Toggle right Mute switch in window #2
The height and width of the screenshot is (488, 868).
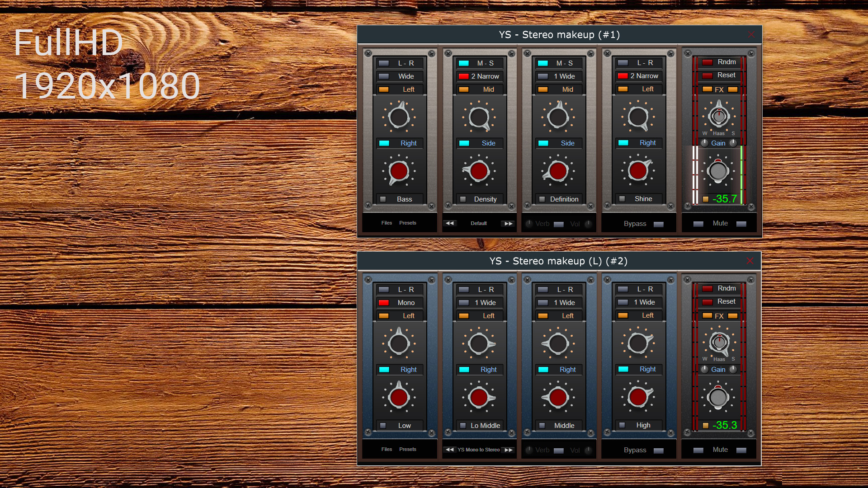point(741,450)
